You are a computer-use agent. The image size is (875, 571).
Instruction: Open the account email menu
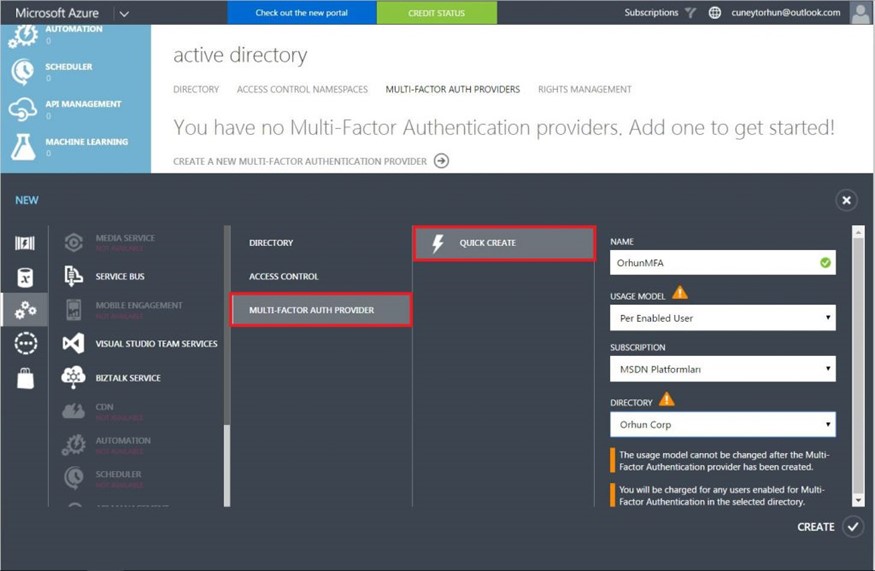click(x=786, y=12)
